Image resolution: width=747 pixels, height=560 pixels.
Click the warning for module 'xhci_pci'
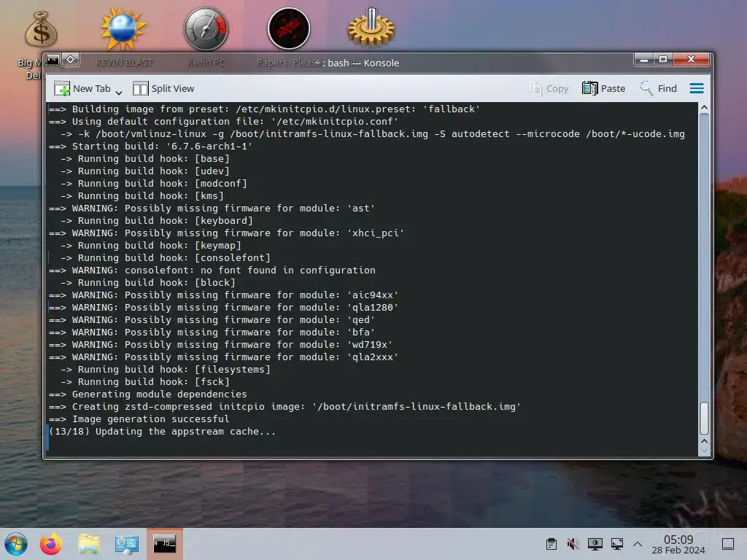click(x=226, y=233)
